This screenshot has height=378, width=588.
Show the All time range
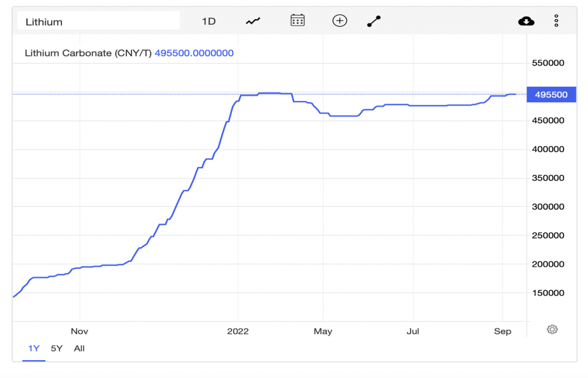click(x=79, y=348)
